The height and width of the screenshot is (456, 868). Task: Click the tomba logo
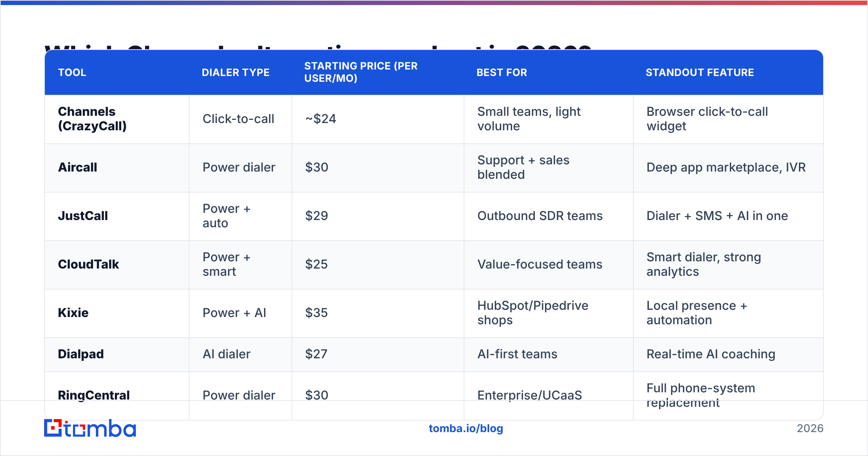tap(90, 428)
